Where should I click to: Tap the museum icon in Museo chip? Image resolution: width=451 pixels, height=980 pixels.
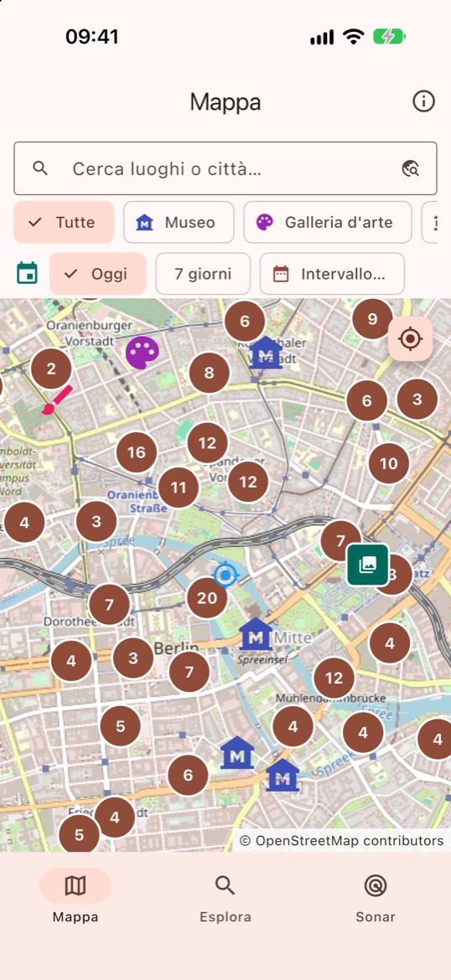(144, 223)
